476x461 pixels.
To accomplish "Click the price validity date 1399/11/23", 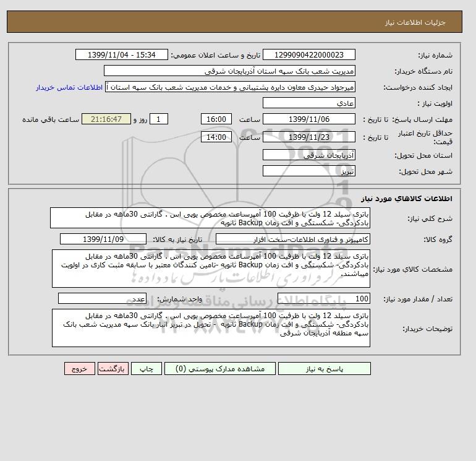I will point(308,137).
